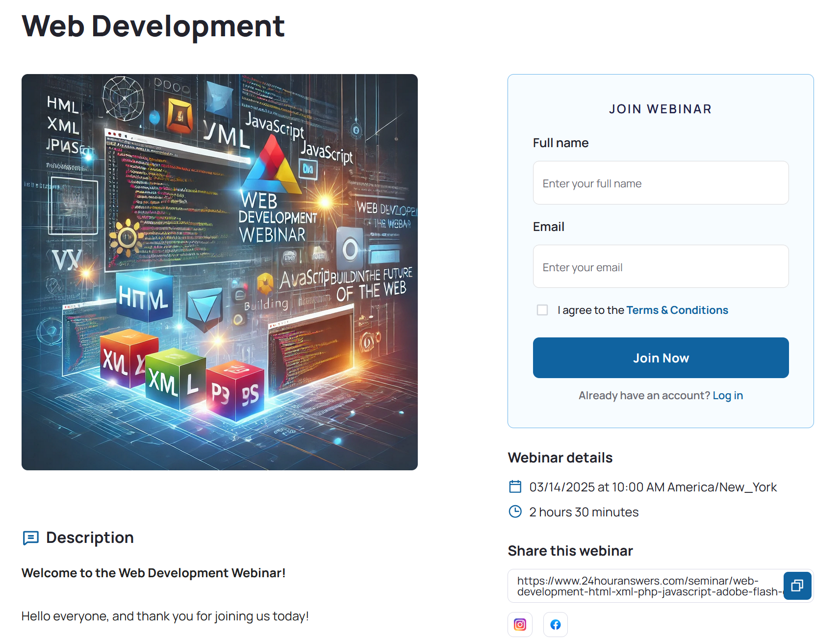Click the JOIN WEBINAR form heading
Viewport: 840px width, 640px height.
click(660, 109)
